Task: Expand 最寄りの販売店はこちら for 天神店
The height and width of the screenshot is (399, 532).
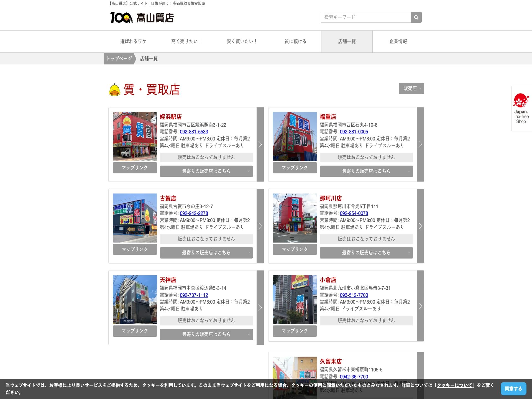Action: 206,334
